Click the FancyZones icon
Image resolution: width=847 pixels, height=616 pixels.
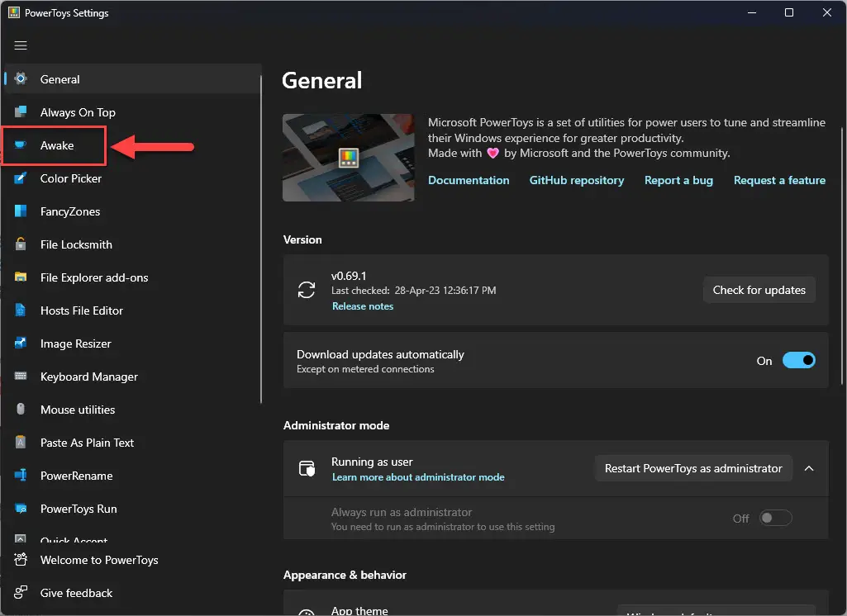pos(21,211)
